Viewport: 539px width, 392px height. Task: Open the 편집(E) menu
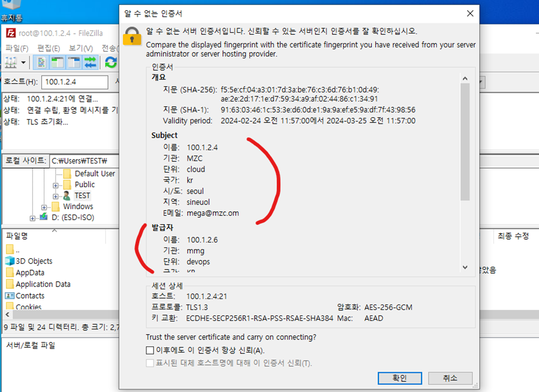[x=48, y=48]
